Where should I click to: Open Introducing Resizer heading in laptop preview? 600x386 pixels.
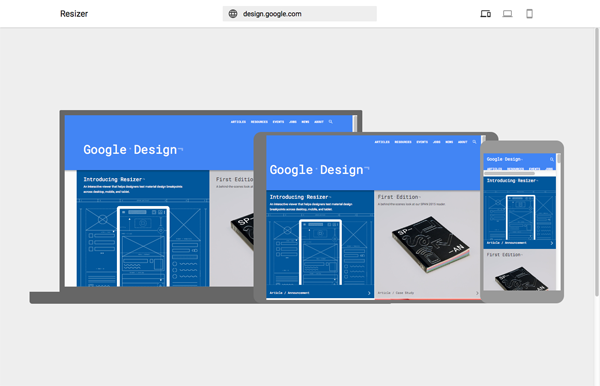coord(113,179)
